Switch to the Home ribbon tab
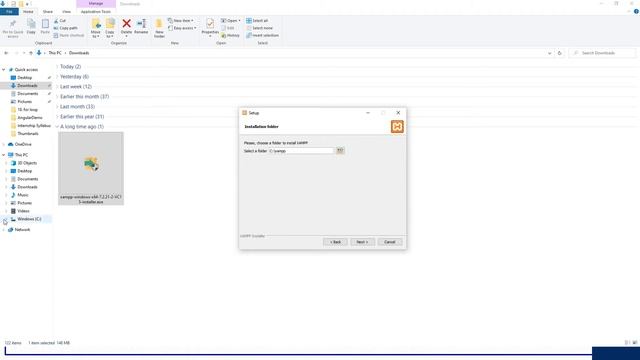The width and height of the screenshot is (640, 360). tap(28, 12)
